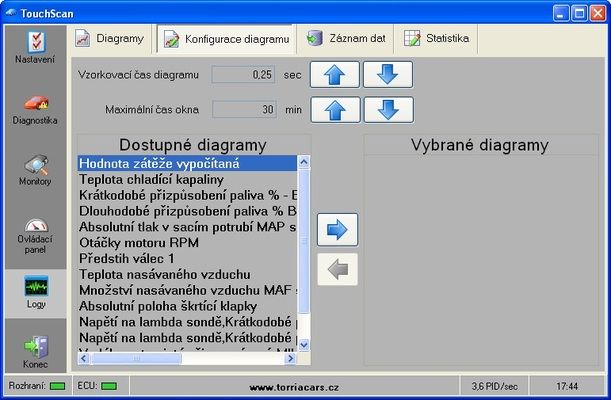This screenshot has width=611, height=400.
Task: Select 'Teplota chladící kapaliny' list item
Action: point(187,179)
